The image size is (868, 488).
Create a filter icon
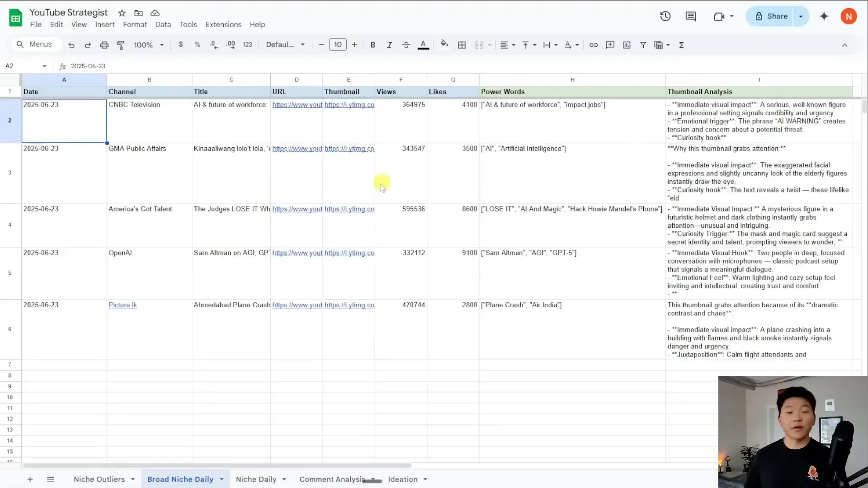pos(643,45)
